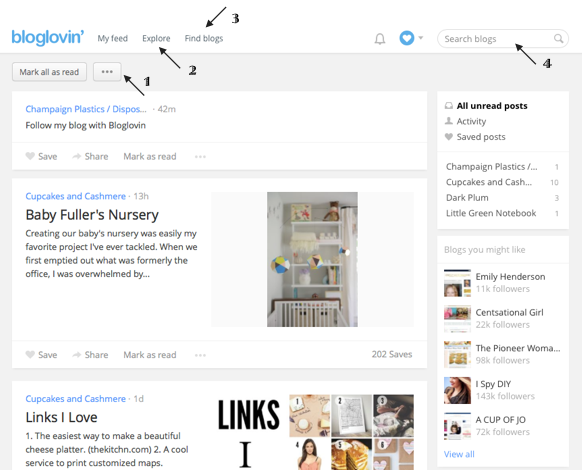Viewport: 582px width, 470px height.
Task: Mark Baby Fuller's Nursery as read
Action: [x=150, y=355]
